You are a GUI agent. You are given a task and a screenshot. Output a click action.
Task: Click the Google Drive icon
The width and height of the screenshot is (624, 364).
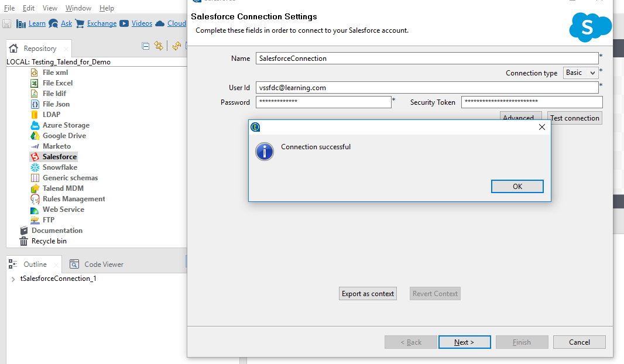point(35,136)
